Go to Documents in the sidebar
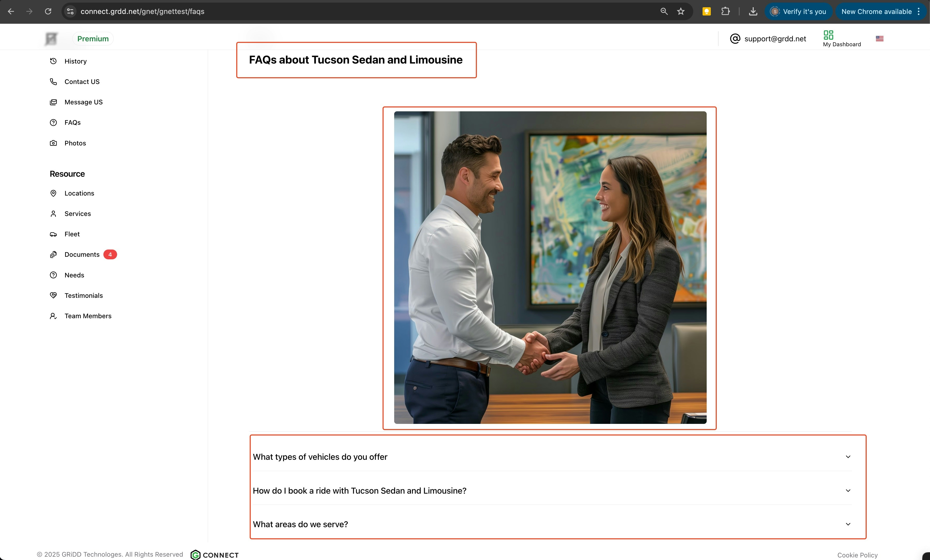The height and width of the screenshot is (560, 930). (x=82, y=254)
